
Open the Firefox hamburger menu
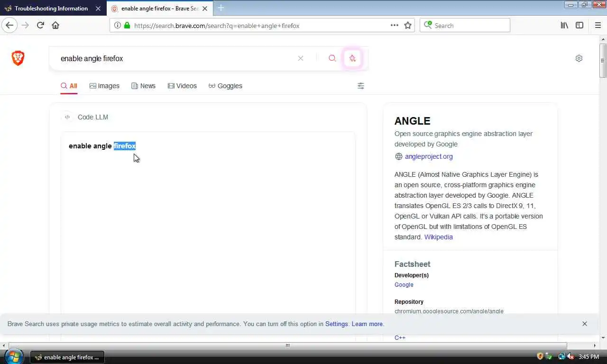click(598, 26)
